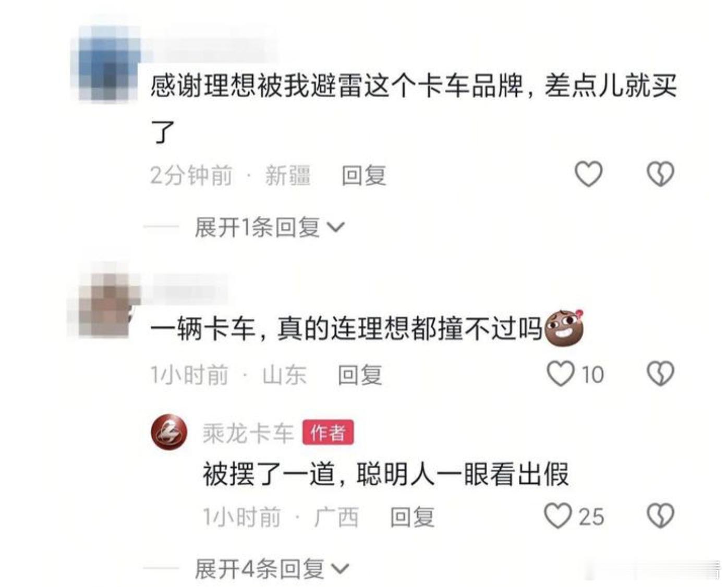The image size is (728, 587).
Task: Dislike the Shandong comment with broken heart
Action: coord(661,374)
